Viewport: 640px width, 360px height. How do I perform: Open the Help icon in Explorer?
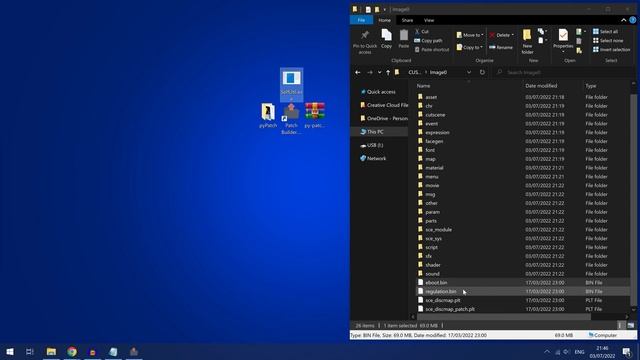[633, 20]
